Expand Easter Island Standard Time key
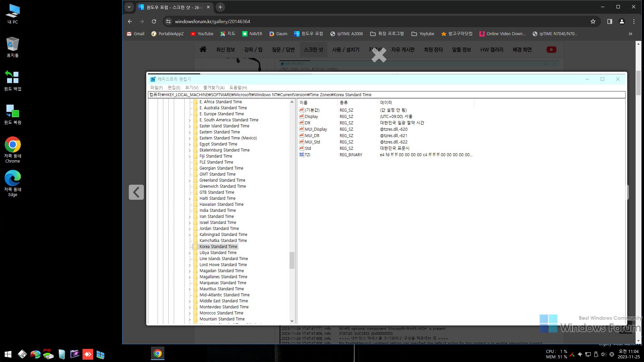This screenshot has height=362, width=644. point(190,126)
